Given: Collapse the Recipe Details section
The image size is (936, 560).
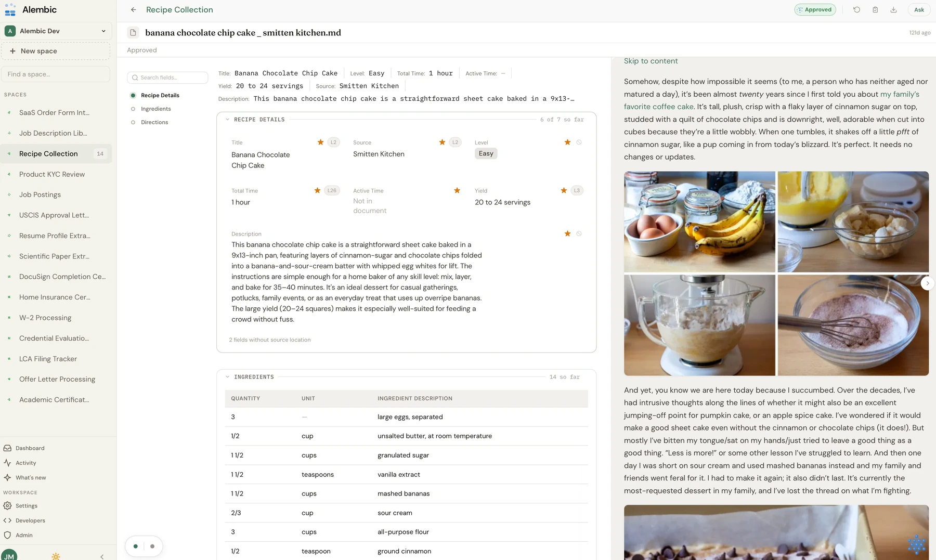Looking at the screenshot, I should [x=228, y=120].
